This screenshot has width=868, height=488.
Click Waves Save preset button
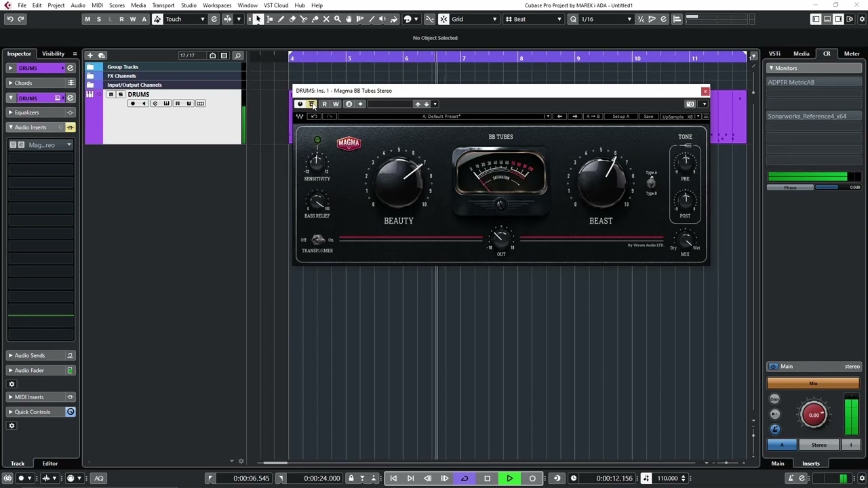[x=648, y=117]
